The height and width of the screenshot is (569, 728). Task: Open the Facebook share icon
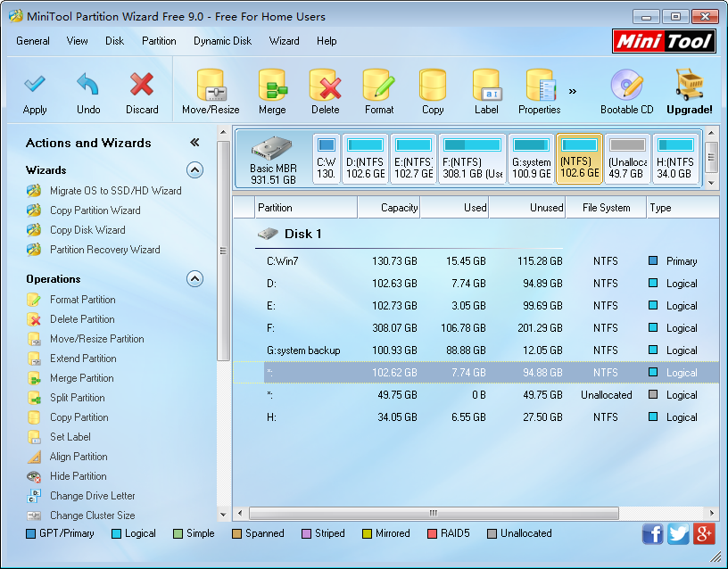(x=652, y=533)
